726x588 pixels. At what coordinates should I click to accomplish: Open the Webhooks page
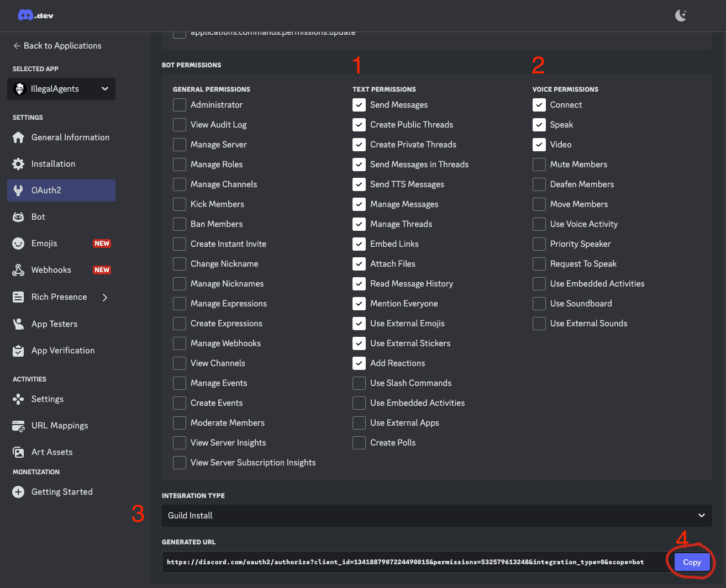click(61, 270)
